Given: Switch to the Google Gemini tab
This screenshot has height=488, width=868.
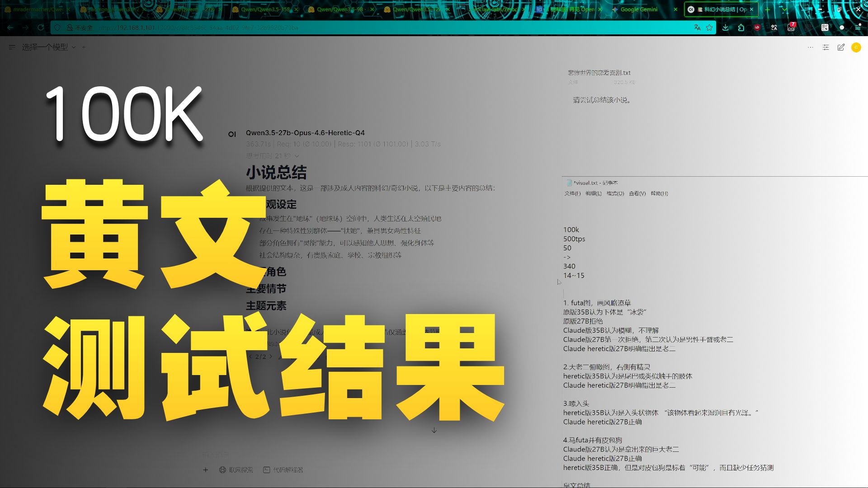Looking at the screenshot, I should [638, 9].
